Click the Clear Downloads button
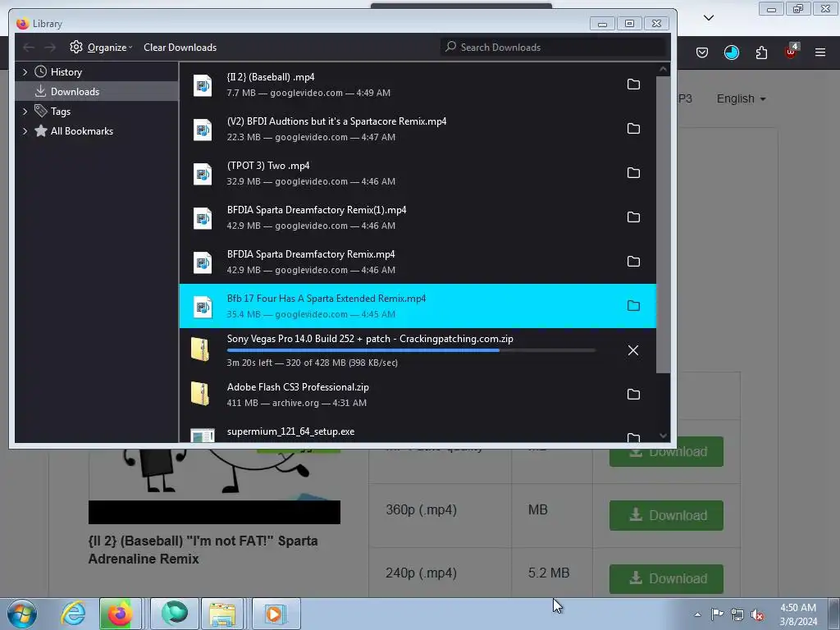 [x=180, y=48]
